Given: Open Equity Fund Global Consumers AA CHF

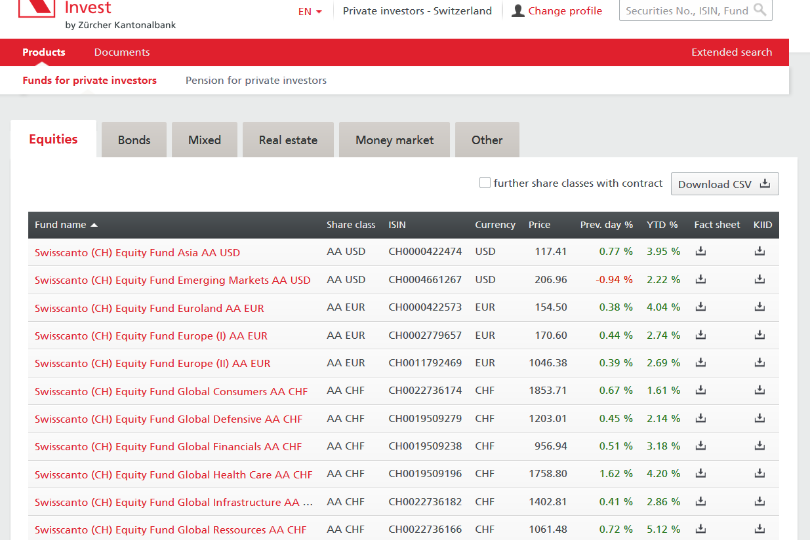Looking at the screenshot, I should pos(171,392).
